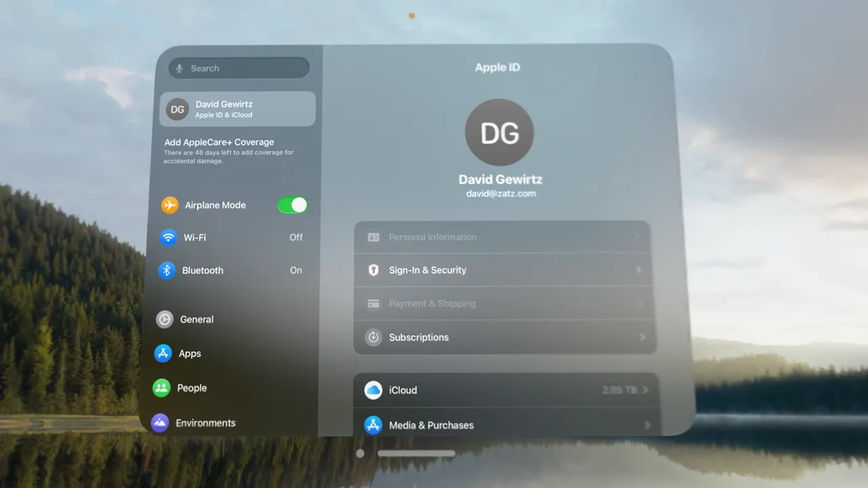This screenshot has height=488, width=868.
Task: Open the Media & Purchases row
Action: [x=507, y=423]
